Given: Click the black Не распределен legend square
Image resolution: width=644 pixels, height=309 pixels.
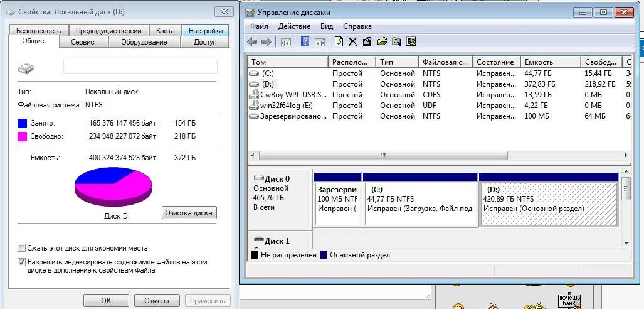Looking at the screenshot, I should 254,255.
